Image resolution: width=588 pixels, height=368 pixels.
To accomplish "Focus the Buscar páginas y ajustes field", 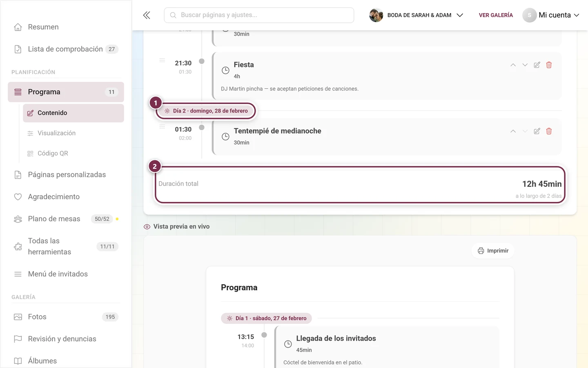I will (x=259, y=15).
